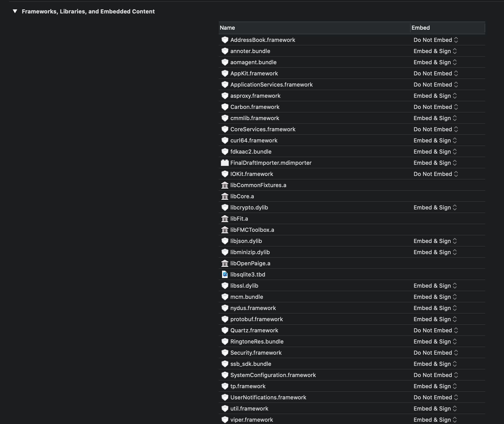Viewport: 504px width, 424px height.
Task: Select the Security.framework row name
Action: (x=256, y=353)
